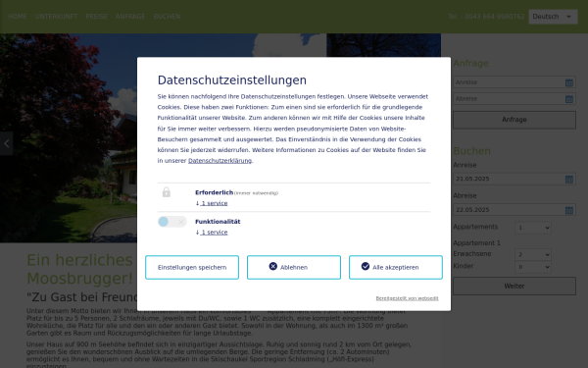Open the Erwachsene count dropdown

[533, 254]
